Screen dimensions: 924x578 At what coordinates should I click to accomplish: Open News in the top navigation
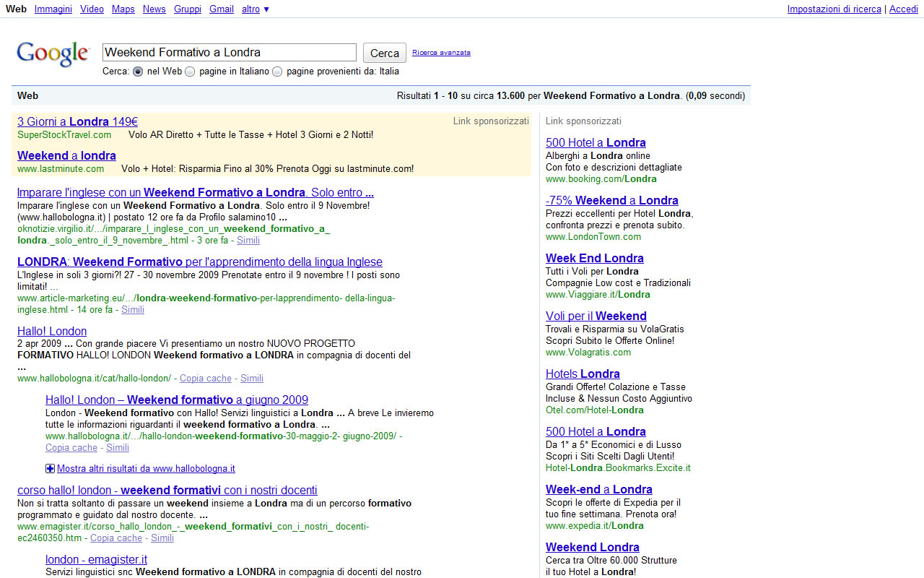pos(154,9)
